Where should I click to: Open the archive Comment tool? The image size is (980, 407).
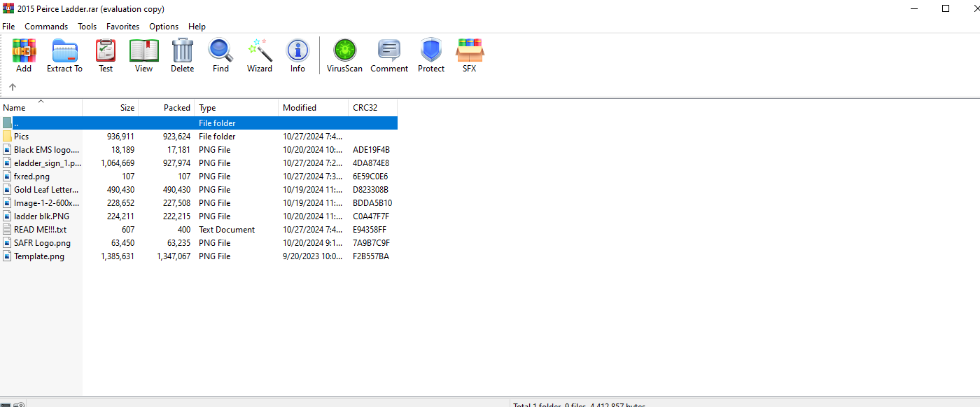click(x=389, y=55)
